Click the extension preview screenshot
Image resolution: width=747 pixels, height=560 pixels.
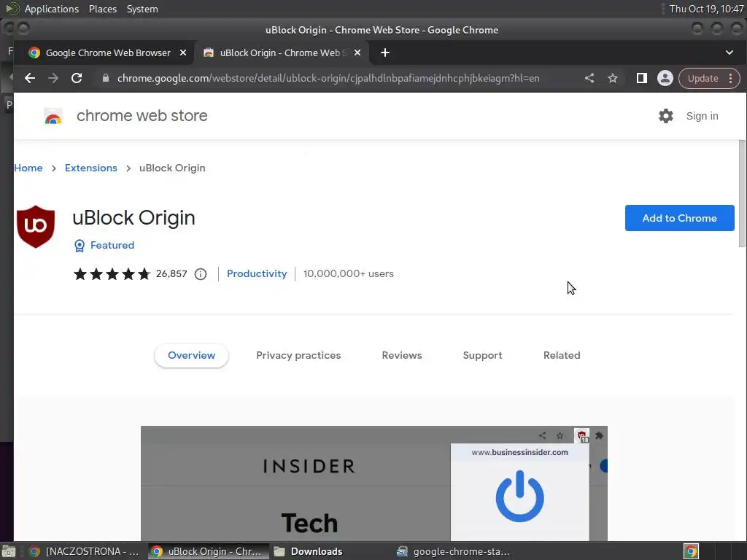(x=374, y=483)
